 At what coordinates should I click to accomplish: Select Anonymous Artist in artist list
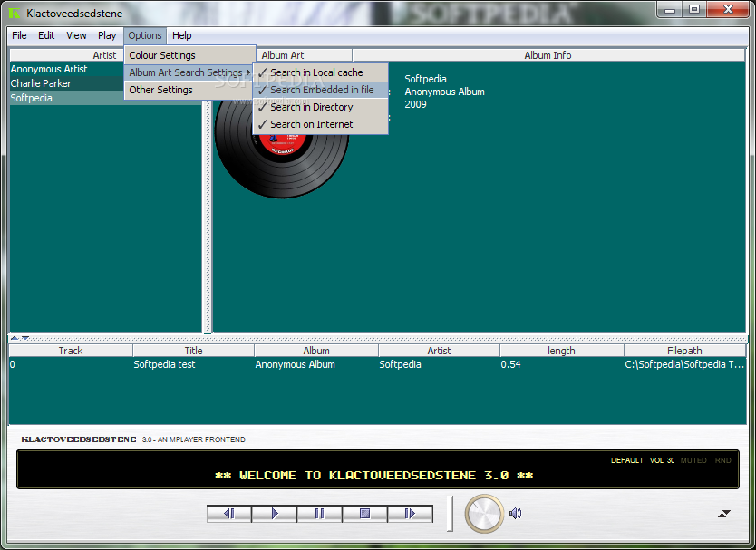pyautogui.click(x=66, y=69)
